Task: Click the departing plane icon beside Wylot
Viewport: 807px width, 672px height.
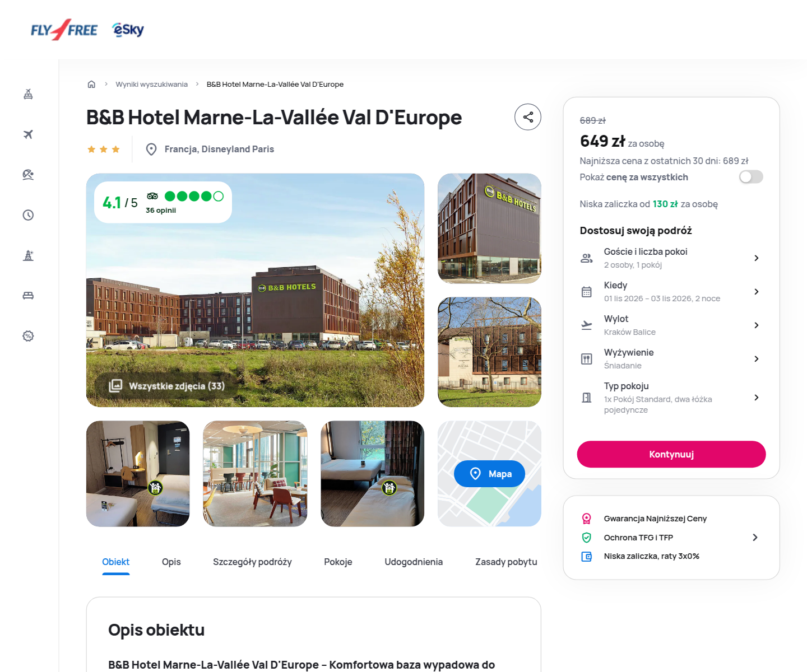Action: click(587, 325)
